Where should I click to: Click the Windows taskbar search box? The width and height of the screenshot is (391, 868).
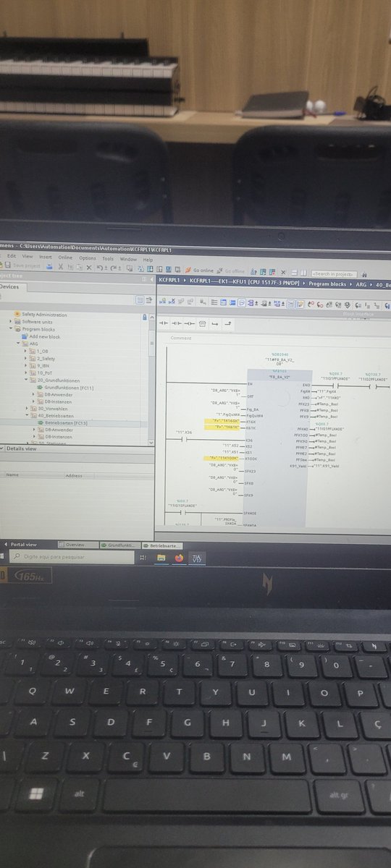[x=72, y=557]
